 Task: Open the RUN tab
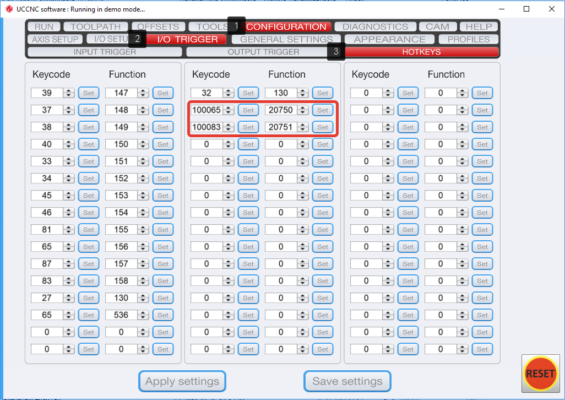44,27
